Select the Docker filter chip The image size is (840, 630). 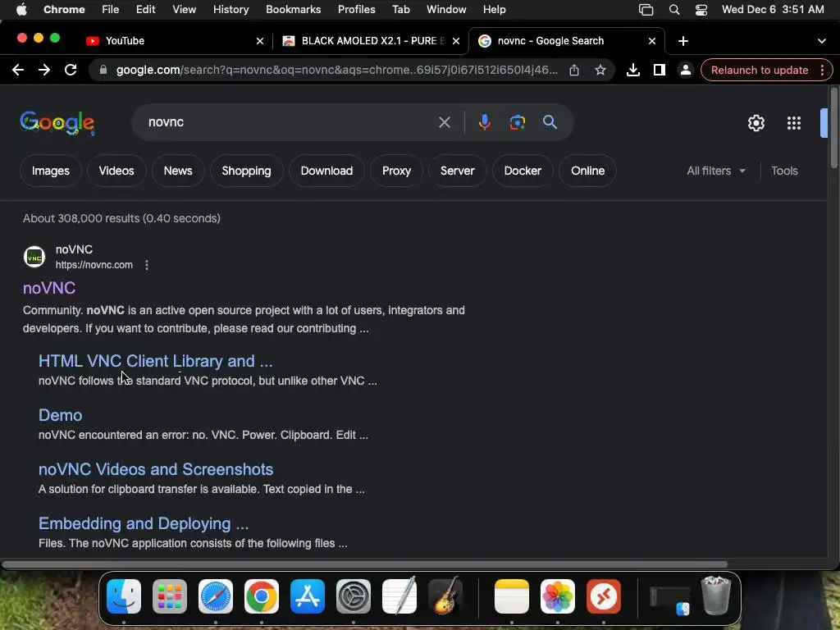click(523, 171)
